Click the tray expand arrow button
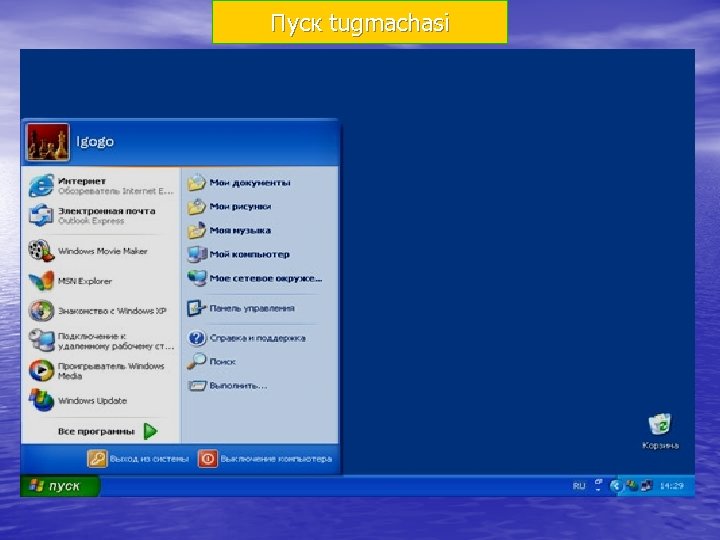Viewport: 720px width, 540px height. pyautogui.click(x=615, y=486)
